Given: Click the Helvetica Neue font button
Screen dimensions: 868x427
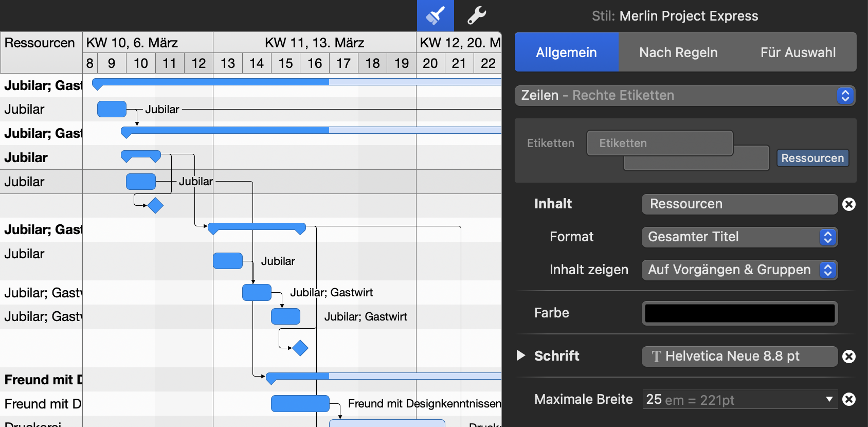Looking at the screenshot, I should tap(739, 357).
